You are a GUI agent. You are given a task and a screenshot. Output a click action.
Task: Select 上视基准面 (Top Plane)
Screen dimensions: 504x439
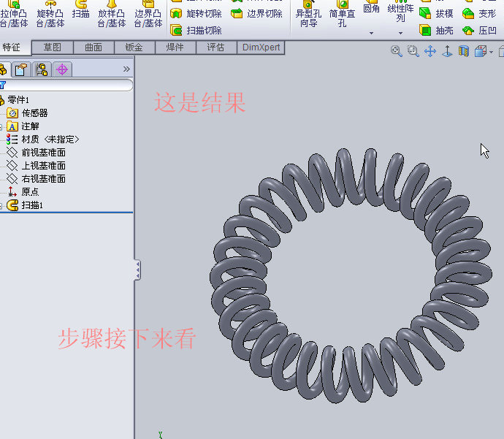coord(37,166)
